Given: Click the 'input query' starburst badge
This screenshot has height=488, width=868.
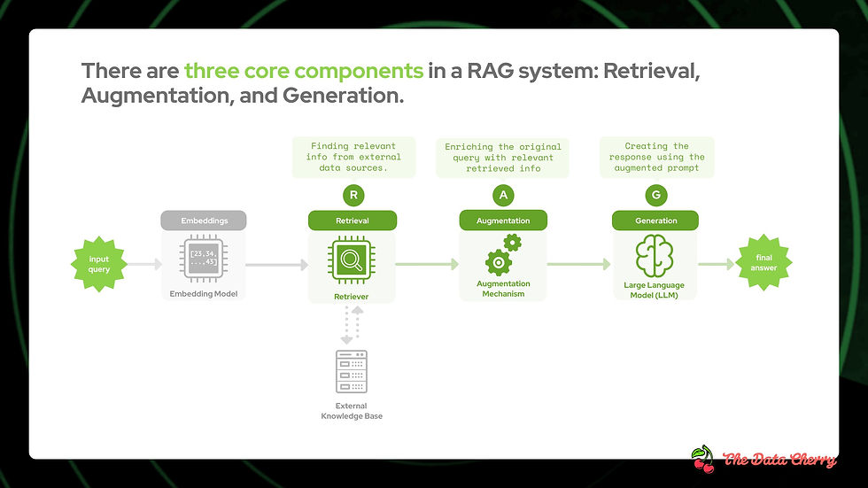Looking at the screenshot, I should (99, 265).
